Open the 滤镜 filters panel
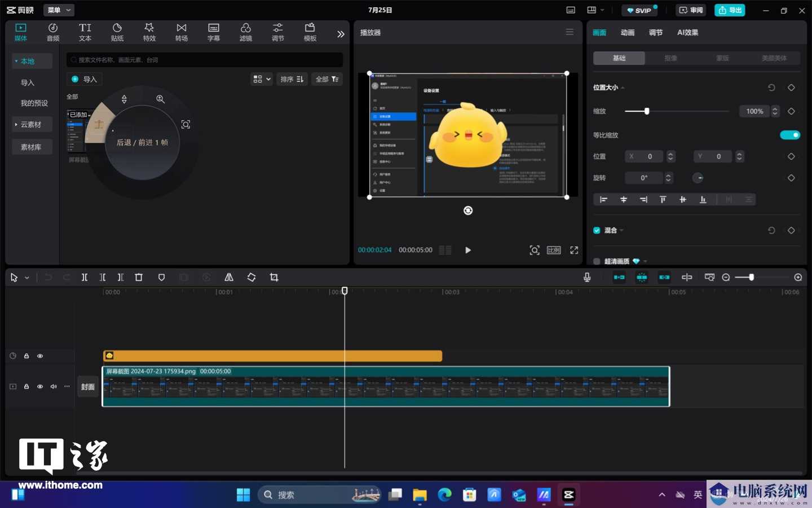The width and height of the screenshot is (812, 508). 246,32
